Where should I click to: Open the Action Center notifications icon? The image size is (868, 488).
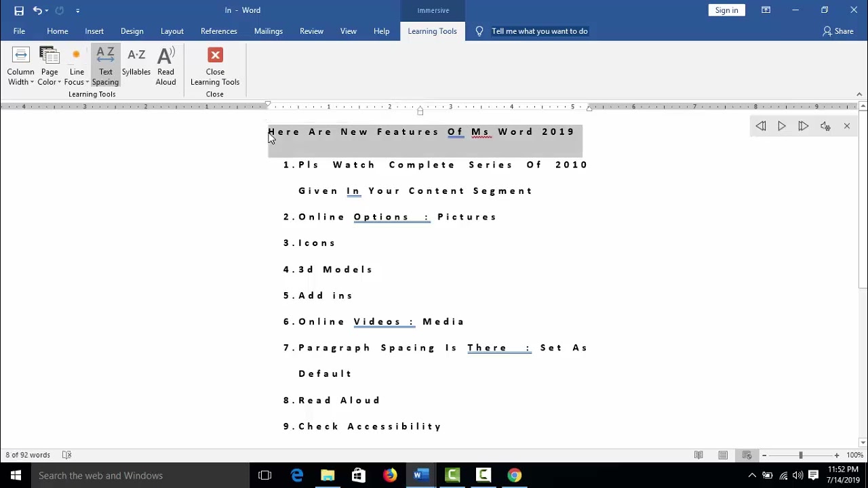pyautogui.click(x=814, y=476)
